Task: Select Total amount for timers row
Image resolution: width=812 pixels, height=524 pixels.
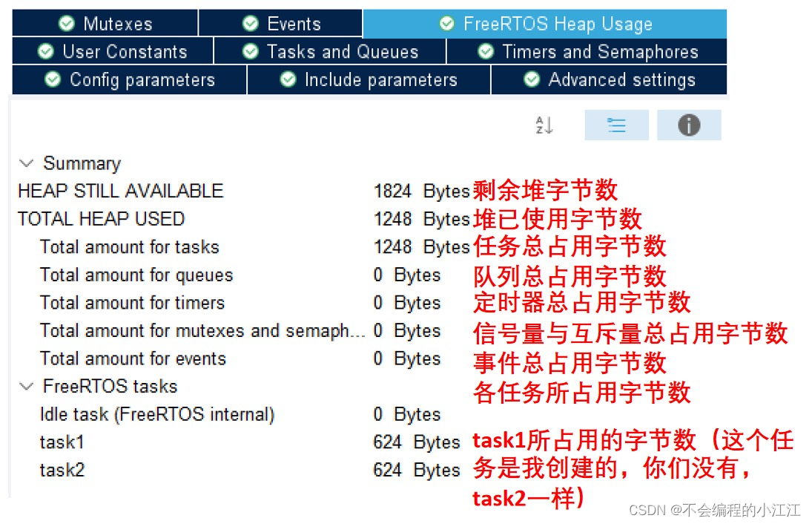Action: [243, 303]
